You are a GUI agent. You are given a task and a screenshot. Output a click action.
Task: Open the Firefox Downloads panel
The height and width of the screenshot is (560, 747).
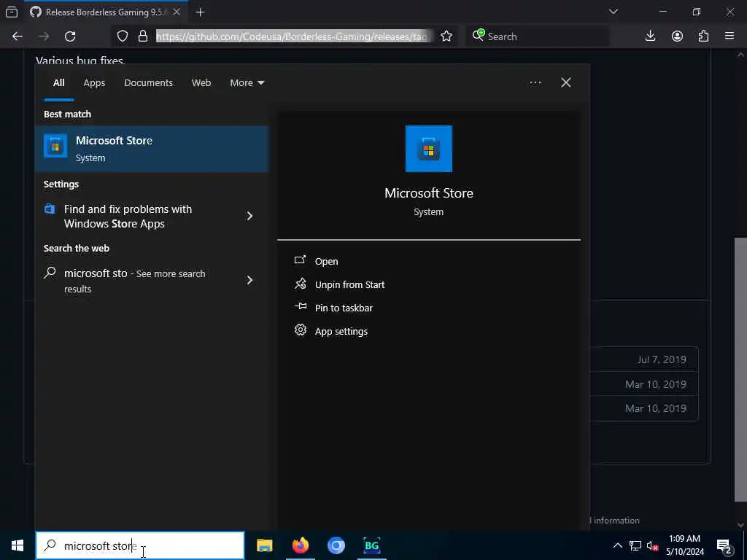pyautogui.click(x=650, y=36)
